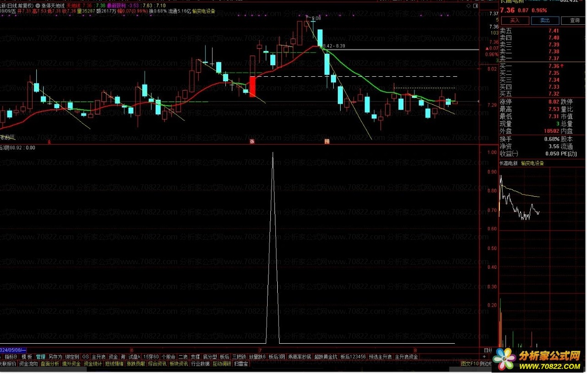Open the 短线情绪 bottom tab

[x=114, y=363]
